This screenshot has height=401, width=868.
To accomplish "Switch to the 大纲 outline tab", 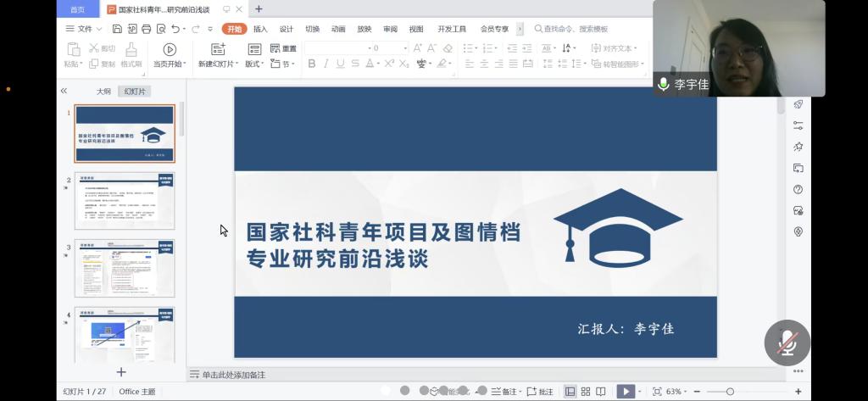I will [103, 91].
